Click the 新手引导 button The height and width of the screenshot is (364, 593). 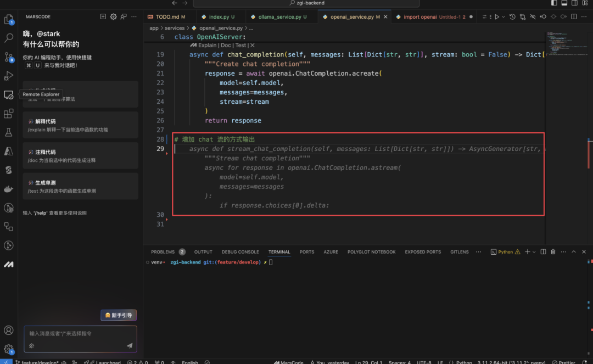[x=119, y=315]
